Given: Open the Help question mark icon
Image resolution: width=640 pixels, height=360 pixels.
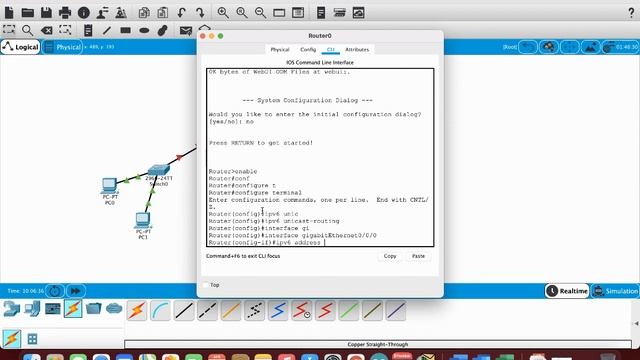Looking at the screenshot, I should [x=631, y=13].
